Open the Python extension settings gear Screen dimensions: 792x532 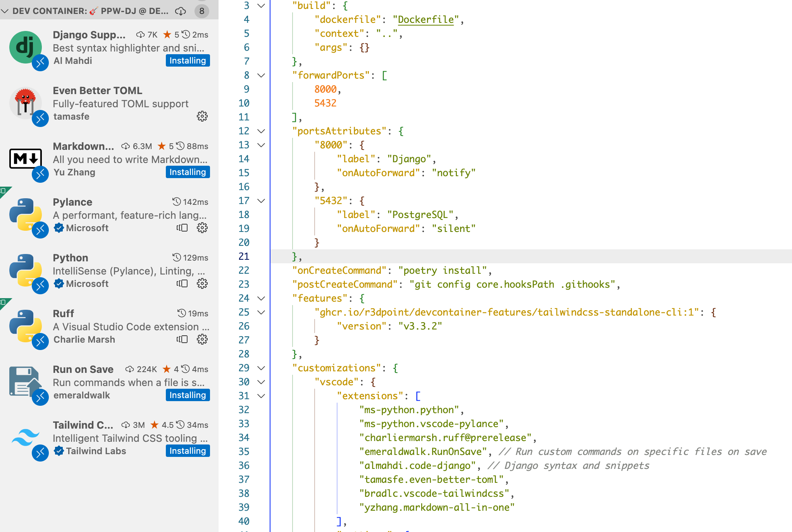[x=202, y=283]
